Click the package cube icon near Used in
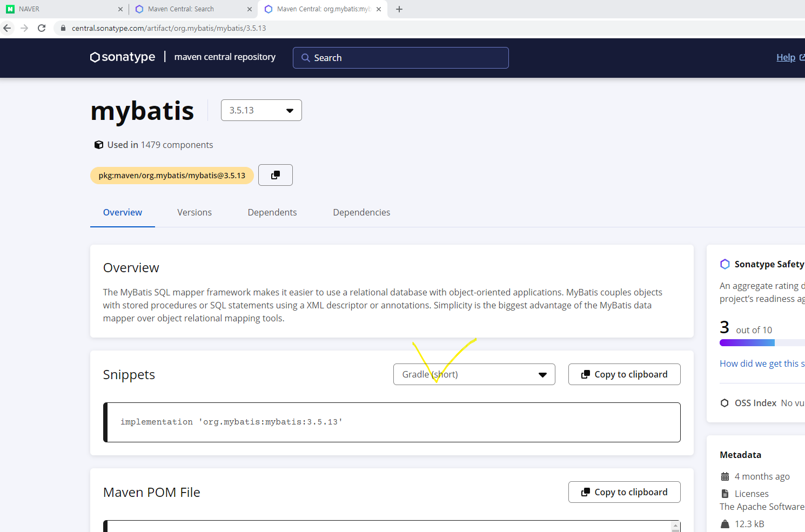 [x=99, y=145]
